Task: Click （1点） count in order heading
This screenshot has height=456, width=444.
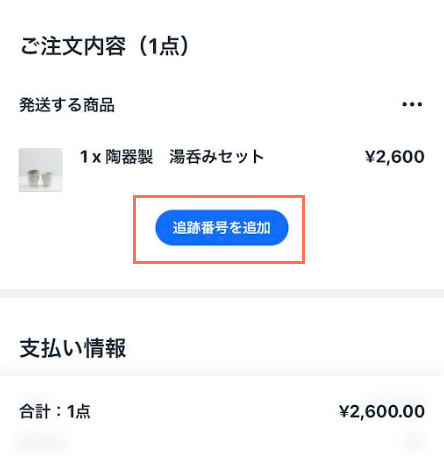Action: [163, 46]
